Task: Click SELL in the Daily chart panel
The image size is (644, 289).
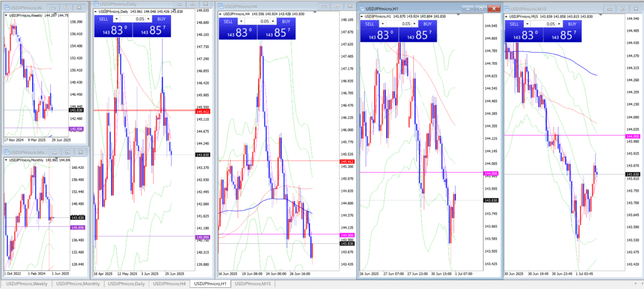Action: (x=103, y=19)
